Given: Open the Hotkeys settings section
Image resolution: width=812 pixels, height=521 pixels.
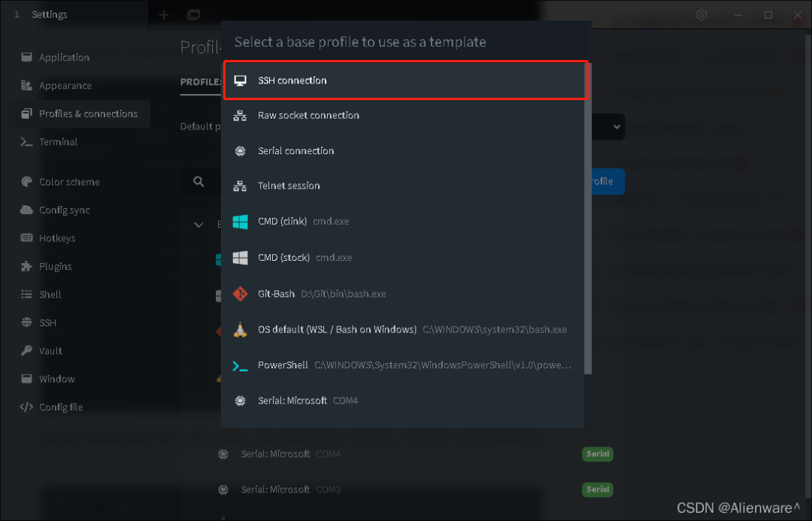Looking at the screenshot, I should [x=57, y=238].
